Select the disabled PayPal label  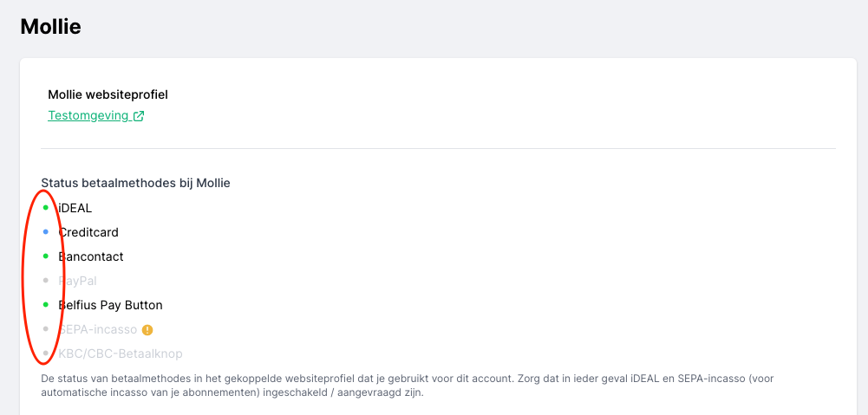point(78,281)
